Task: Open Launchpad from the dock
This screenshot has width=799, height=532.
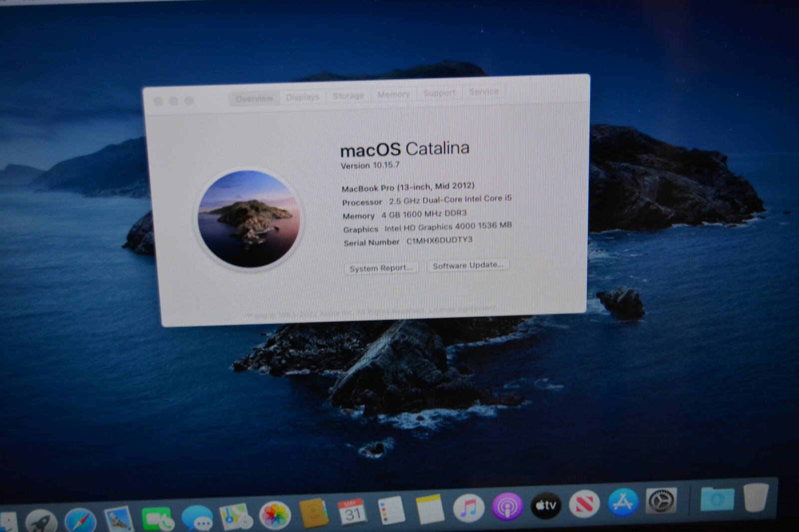Action: pyautogui.click(x=41, y=522)
